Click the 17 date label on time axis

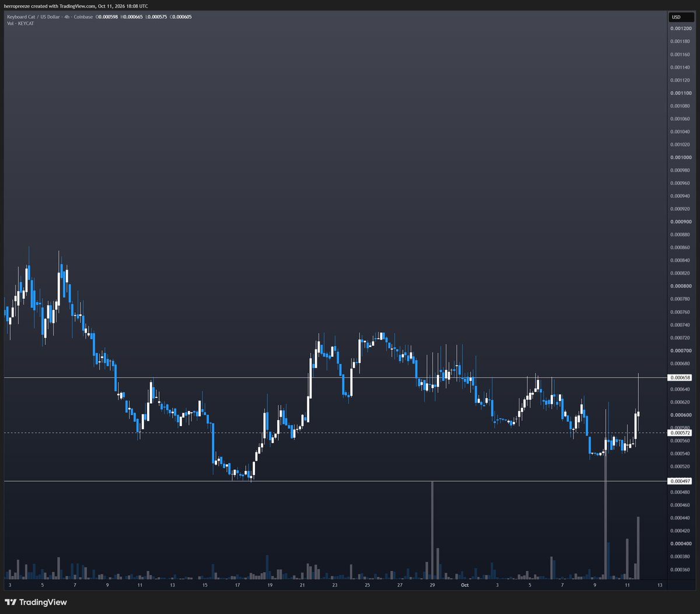237,584
